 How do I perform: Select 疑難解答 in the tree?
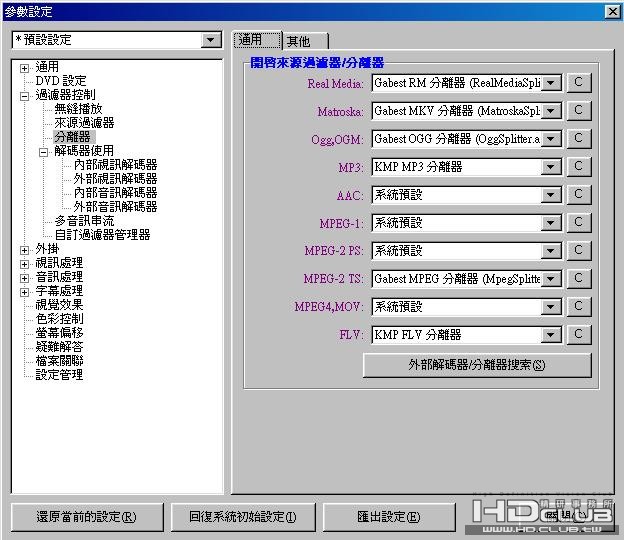[59, 347]
